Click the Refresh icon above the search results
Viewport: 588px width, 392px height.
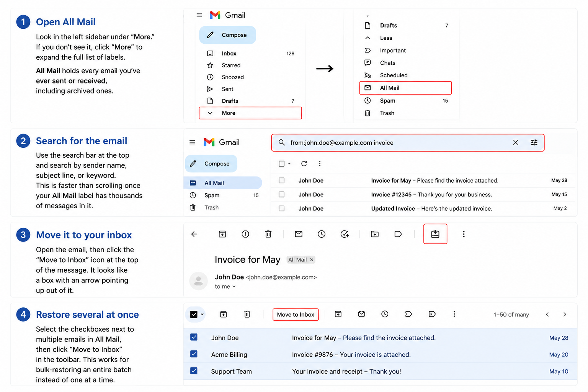[304, 163]
